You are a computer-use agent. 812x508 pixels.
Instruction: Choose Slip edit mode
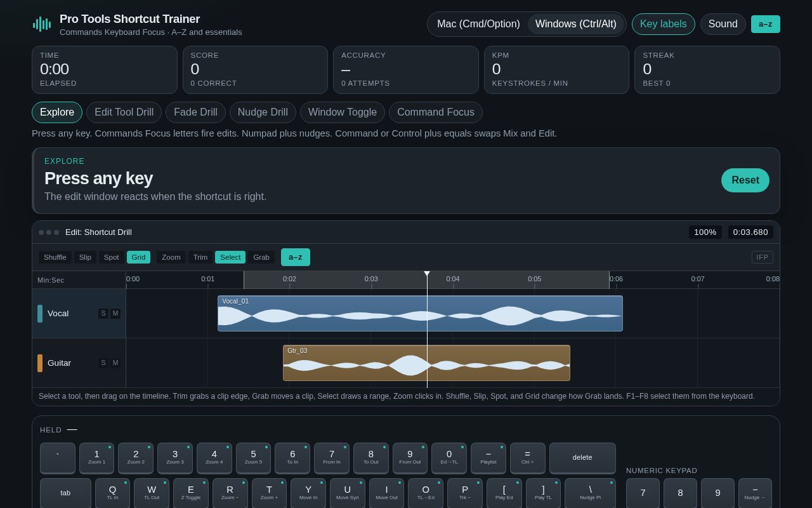point(85,257)
